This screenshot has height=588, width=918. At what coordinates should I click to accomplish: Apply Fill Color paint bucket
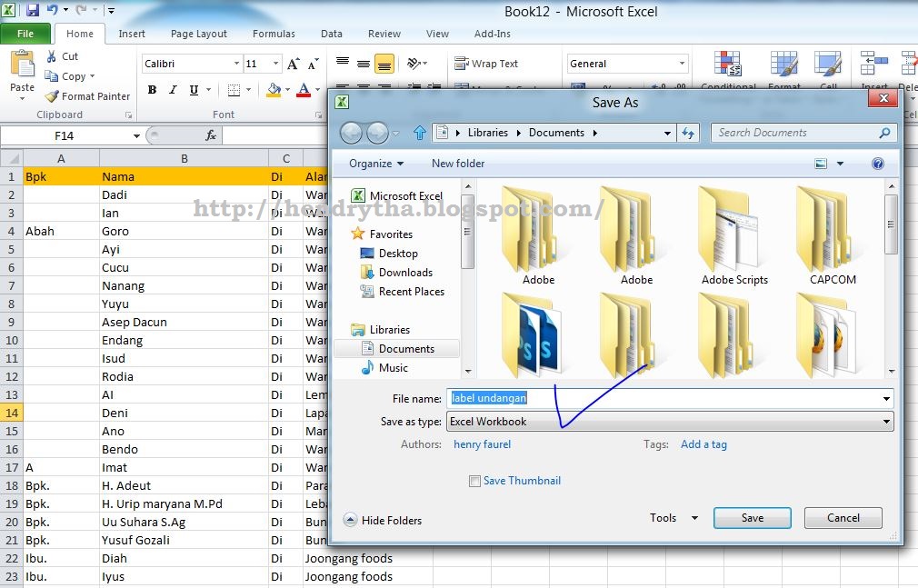(274, 90)
